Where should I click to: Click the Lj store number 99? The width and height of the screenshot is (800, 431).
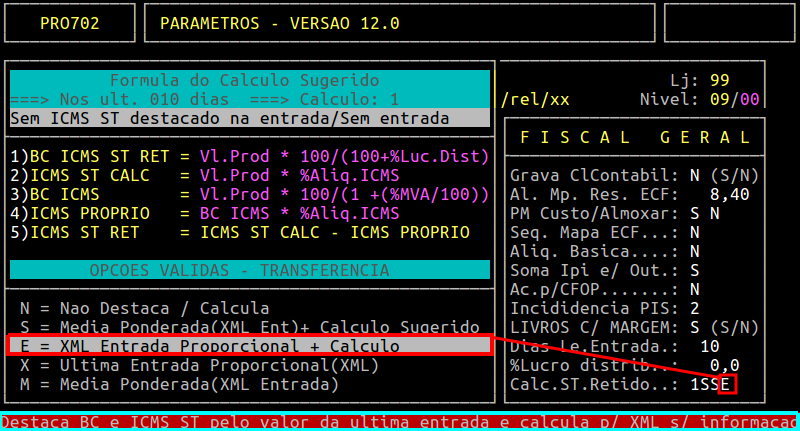pyautogui.click(x=719, y=80)
